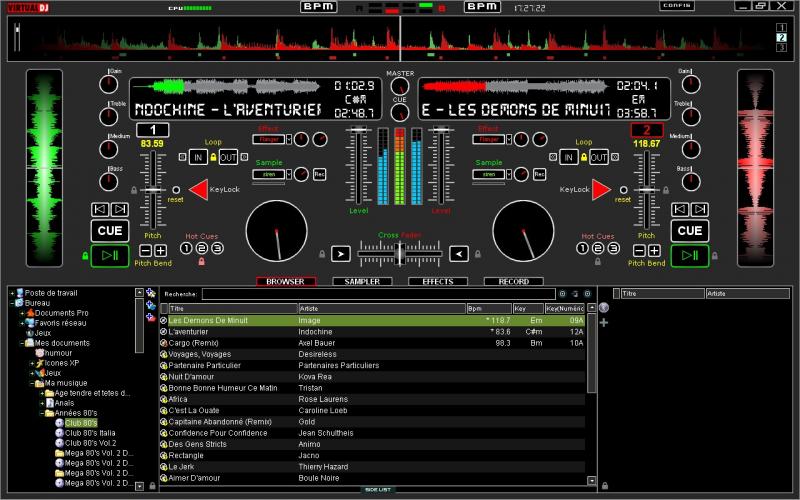
Task: Click deck 2 pitch bend plus button
Action: (654, 251)
